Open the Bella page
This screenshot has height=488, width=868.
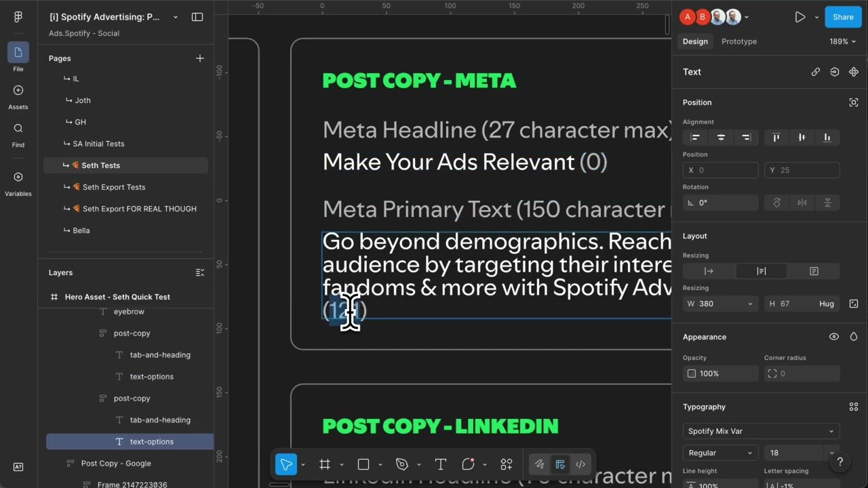(x=126, y=230)
